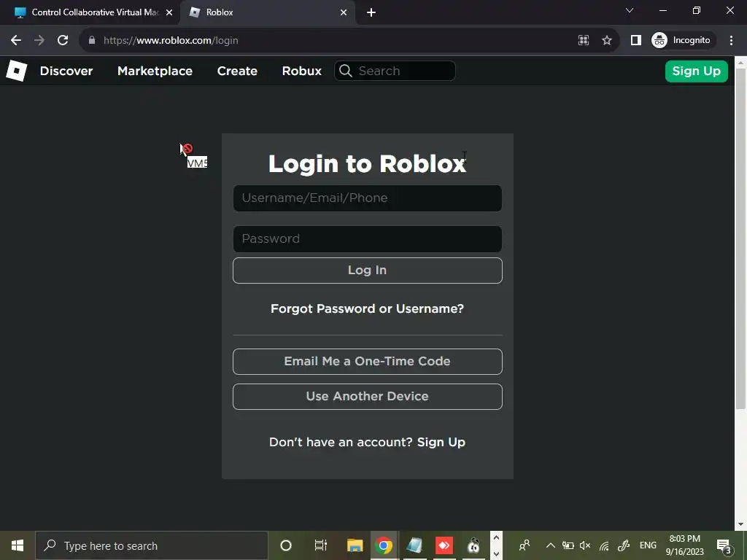The image size is (747, 560).
Task: Open Task View from the taskbar
Action: [x=321, y=545]
